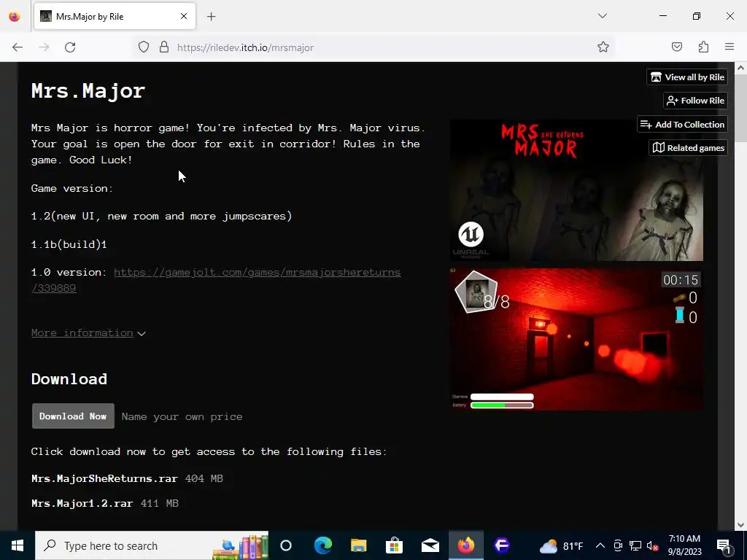Open the tracking protection shield icon
Screen dimensions: 747x560
[144, 47]
